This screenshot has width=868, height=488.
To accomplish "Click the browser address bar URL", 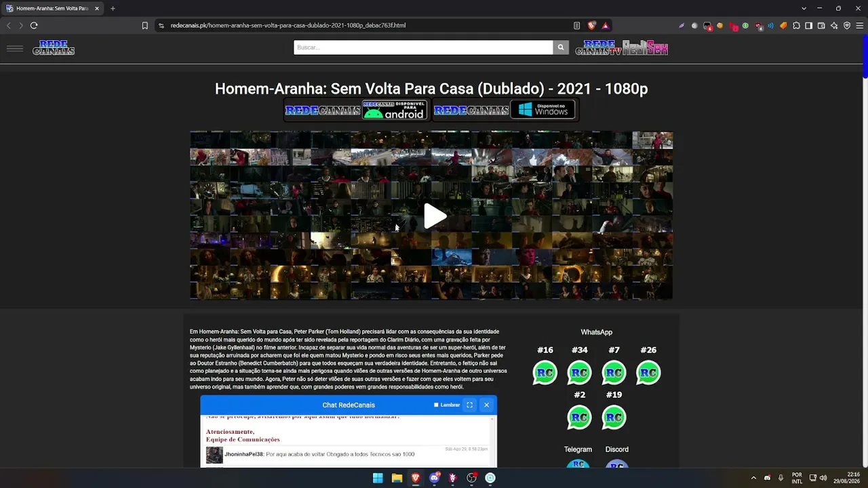I will pyautogui.click(x=288, y=26).
